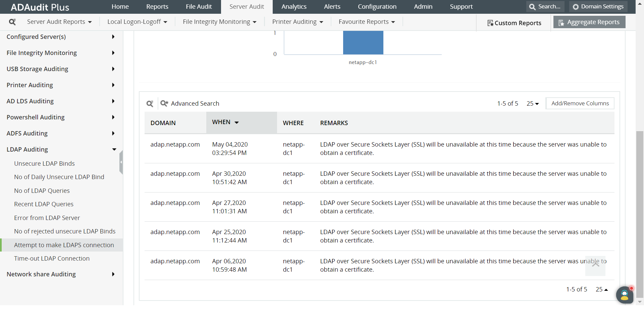Open Time-out LDAP Connection report

pyautogui.click(x=52, y=258)
